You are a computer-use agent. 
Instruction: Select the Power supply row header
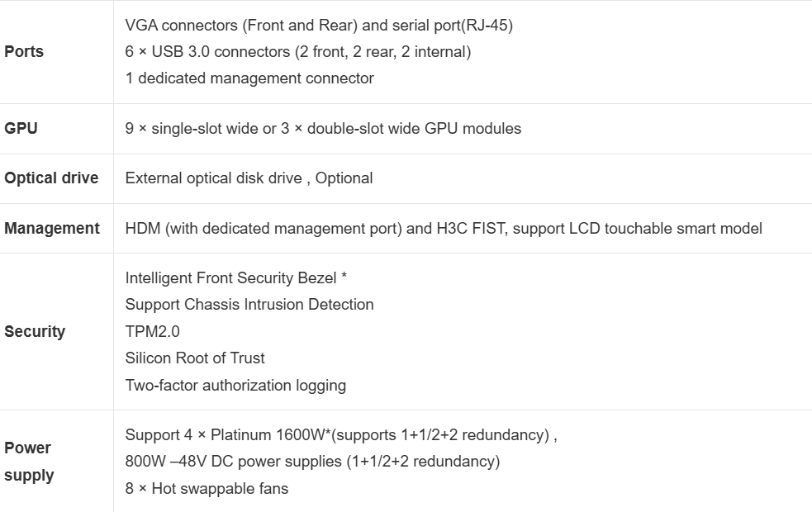[29, 461]
